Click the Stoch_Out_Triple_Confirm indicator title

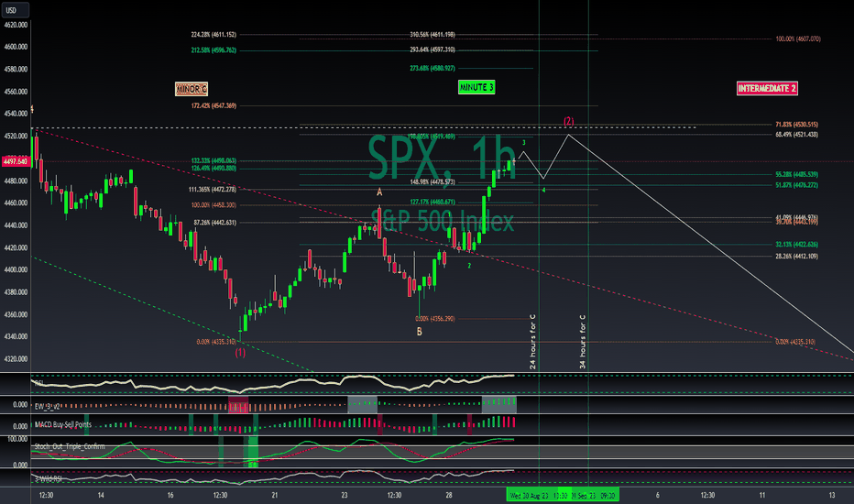coord(70,446)
